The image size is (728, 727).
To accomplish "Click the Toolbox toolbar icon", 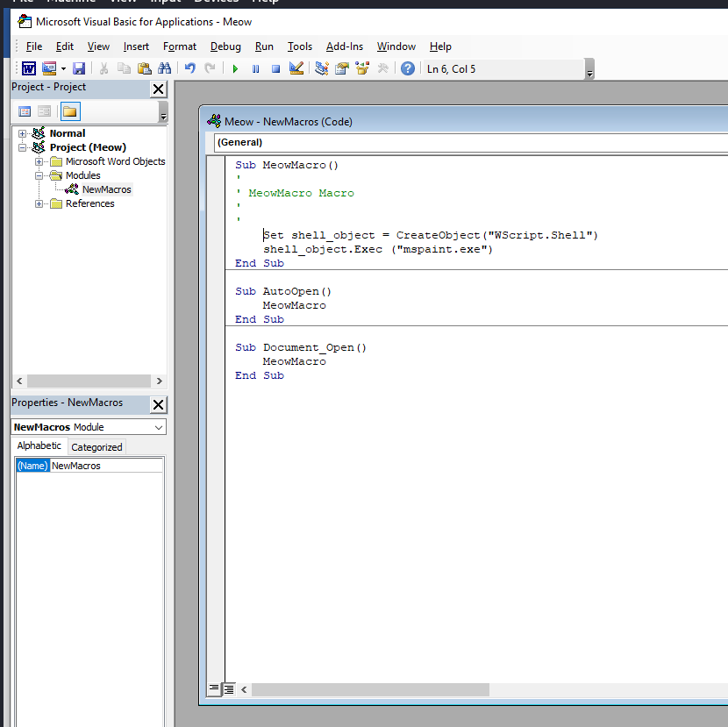I will 382,68.
